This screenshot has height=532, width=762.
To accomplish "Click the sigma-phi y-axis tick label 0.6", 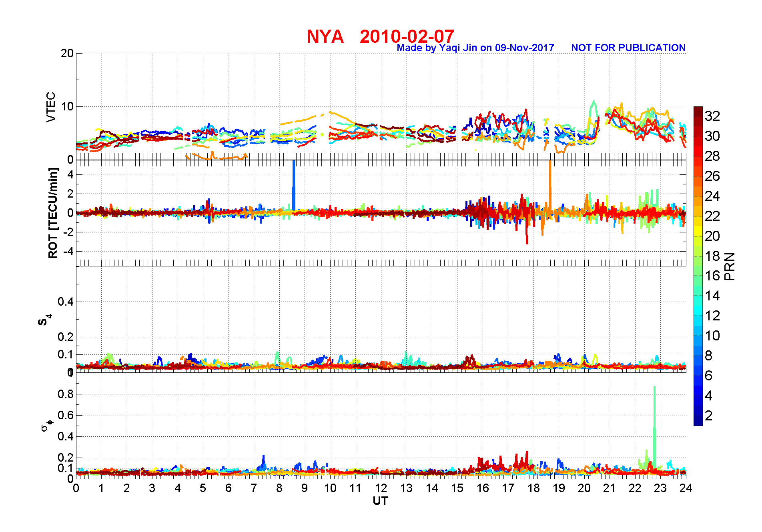I will pyautogui.click(x=66, y=415).
